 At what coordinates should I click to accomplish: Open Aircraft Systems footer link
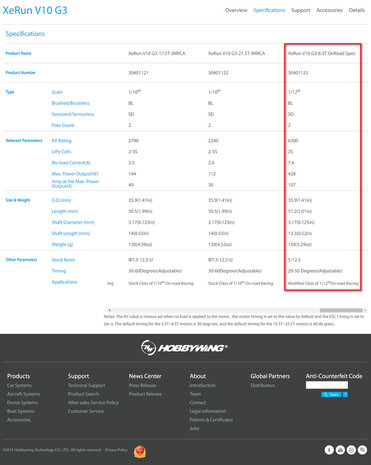[23, 394]
